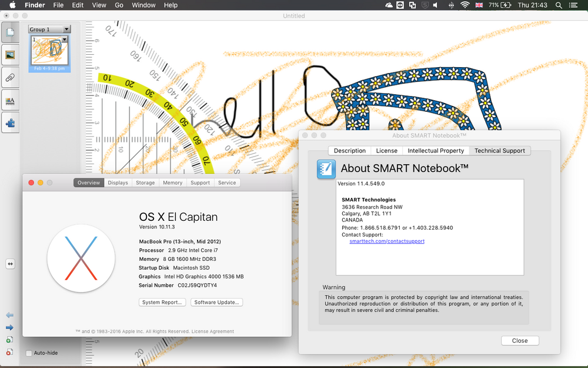Switch to the License tab

click(387, 151)
